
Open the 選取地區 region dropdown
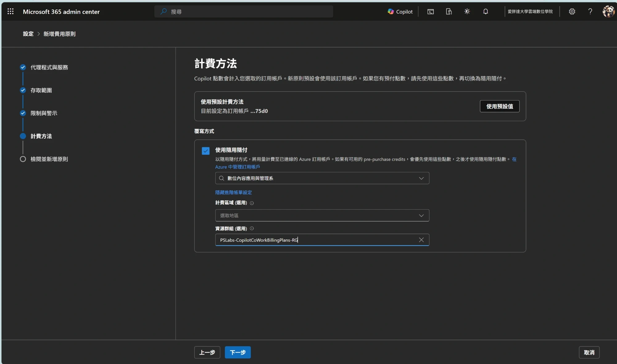[322, 215]
